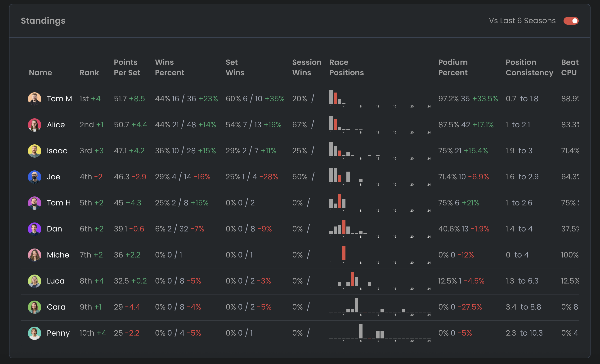Open Cara's player name link
600x364 pixels.
[56, 307]
